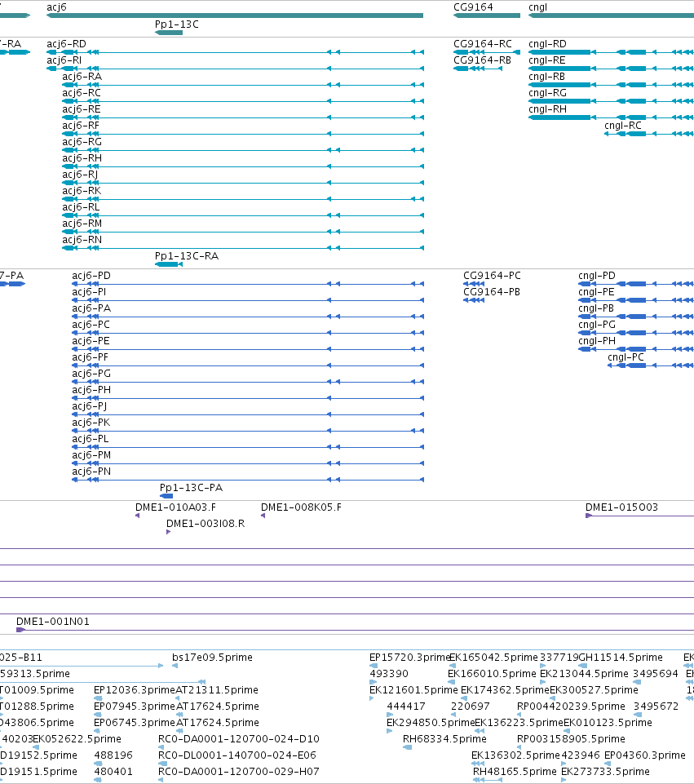Choose the acj6-PG feature
The image size is (694, 784).
coord(91,374)
